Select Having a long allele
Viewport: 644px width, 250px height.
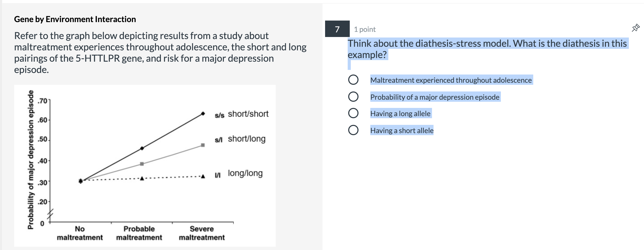[353, 113]
